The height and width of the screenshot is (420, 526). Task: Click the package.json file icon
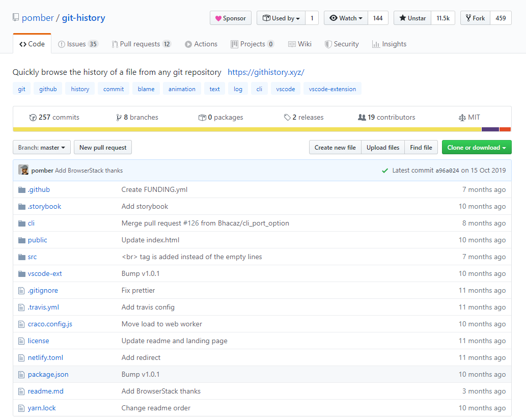(x=21, y=374)
